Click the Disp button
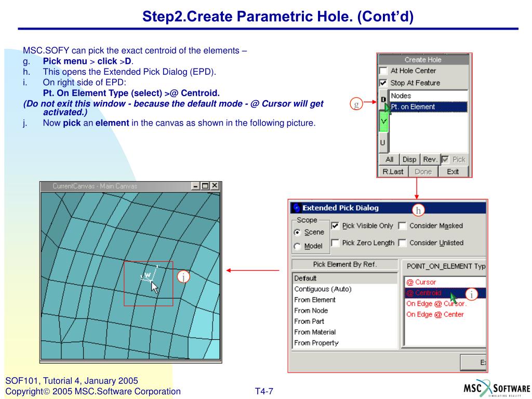The height and width of the screenshot is (399, 532). click(x=409, y=159)
